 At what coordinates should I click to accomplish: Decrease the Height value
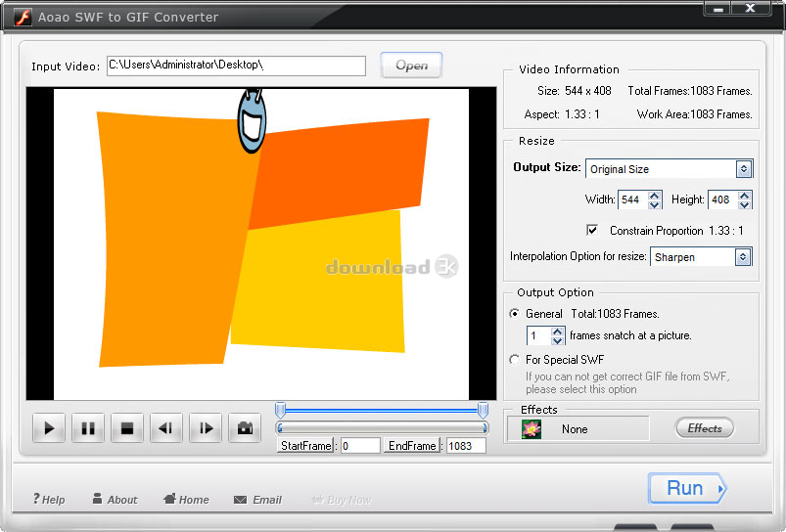click(x=744, y=204)
